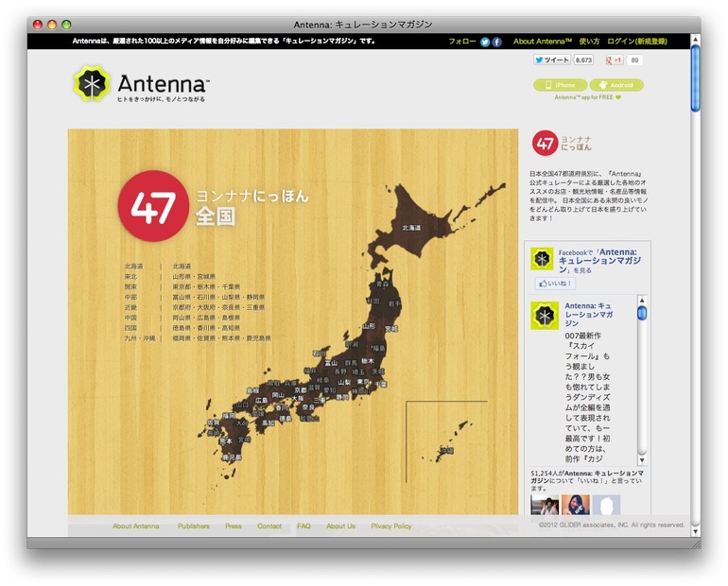Open 使い方 (how to use) in top bar

589,42
